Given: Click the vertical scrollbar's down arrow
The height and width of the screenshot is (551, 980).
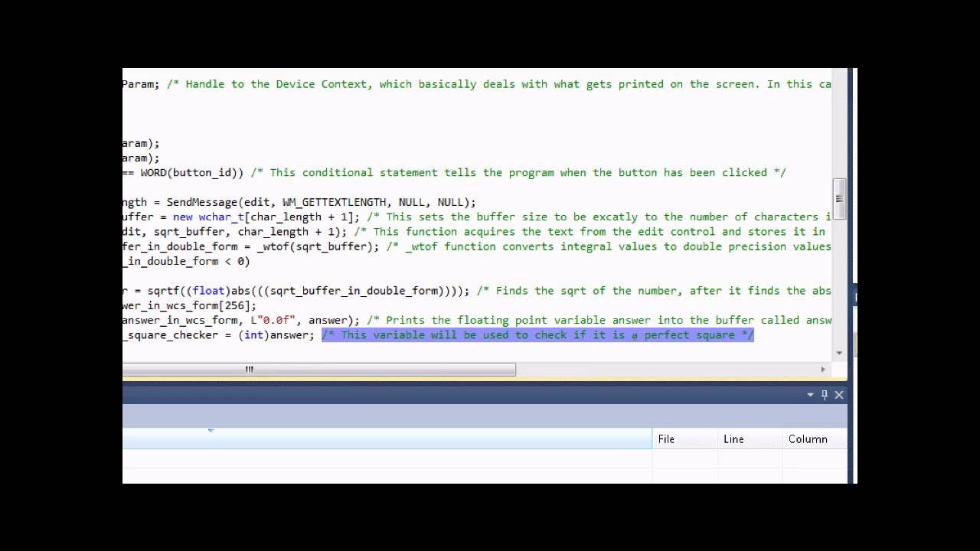Looking at the screenshot, I should (840, 353).
